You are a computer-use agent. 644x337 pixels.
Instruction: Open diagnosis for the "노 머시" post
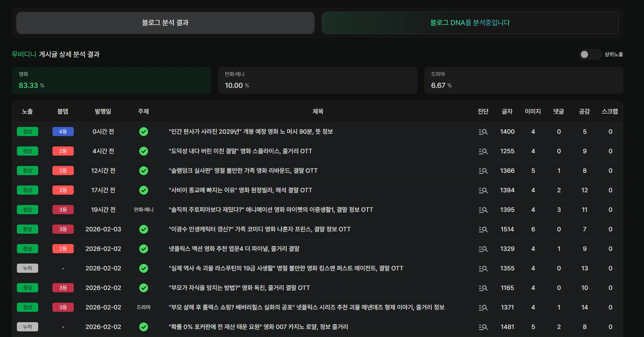pyautogui.click(x=483, y=132)
